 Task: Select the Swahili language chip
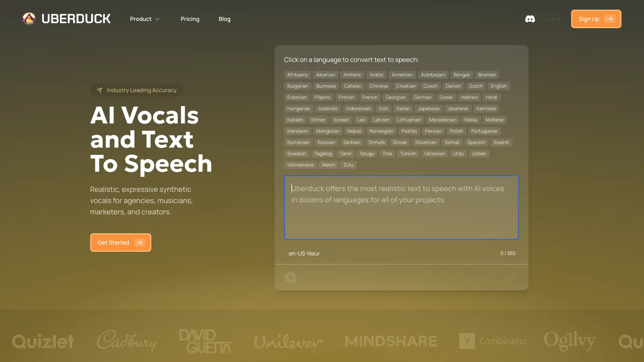[501, 142]
